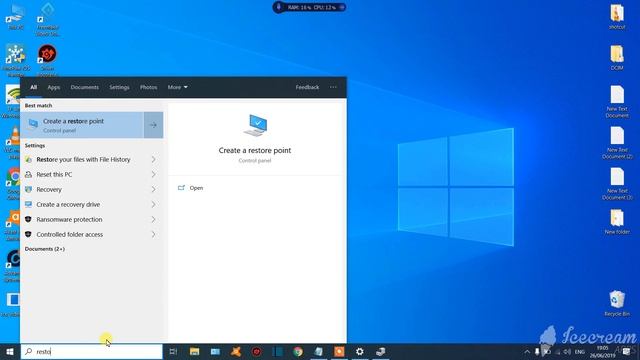Select the shotcut folder on desktop
This screenshot has height=360, width=640.
point(617,17)
